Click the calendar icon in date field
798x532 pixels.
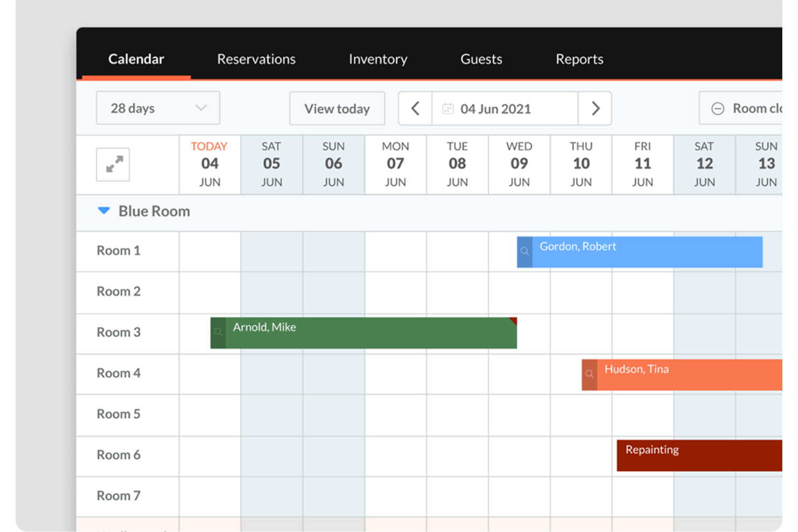point(448,109)
